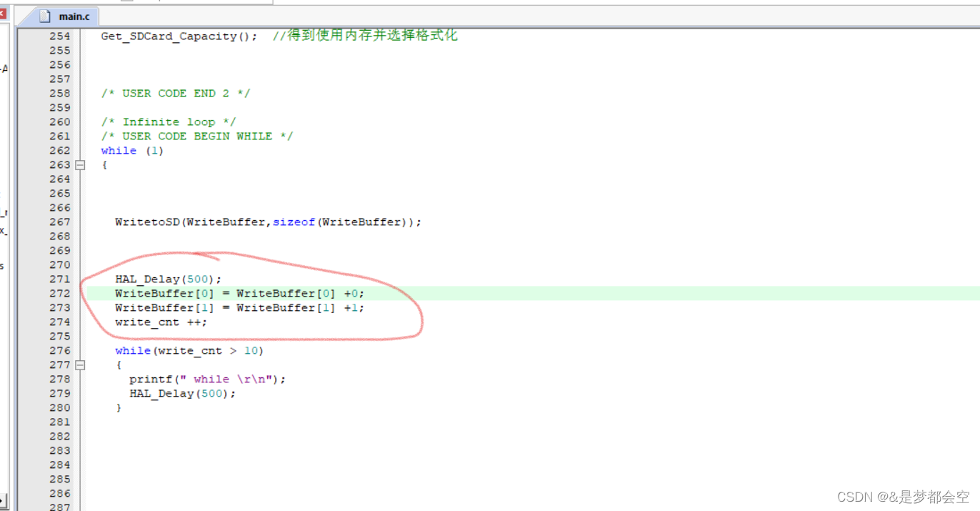
Task: Click line number 281 in the gutter
Action: 60,422
